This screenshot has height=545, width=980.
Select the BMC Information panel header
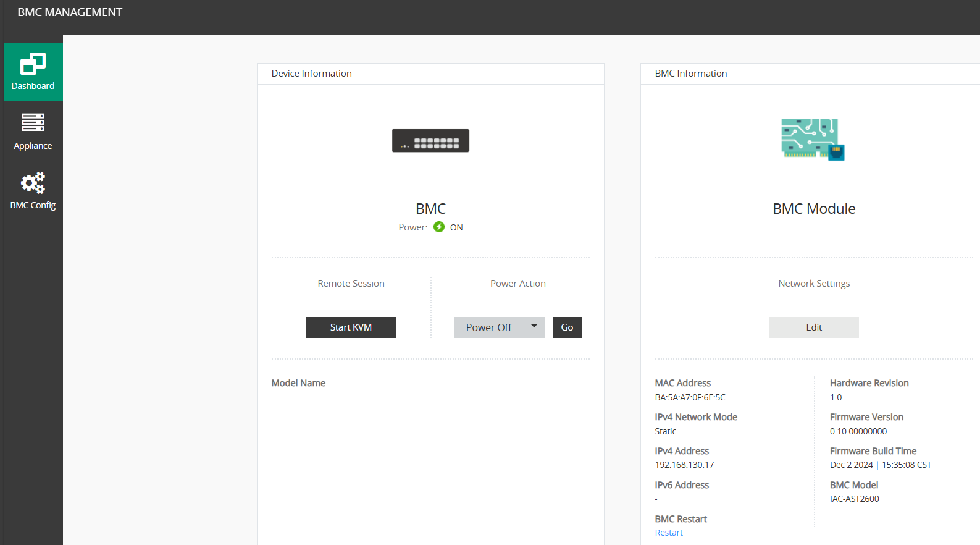[691, 74]
